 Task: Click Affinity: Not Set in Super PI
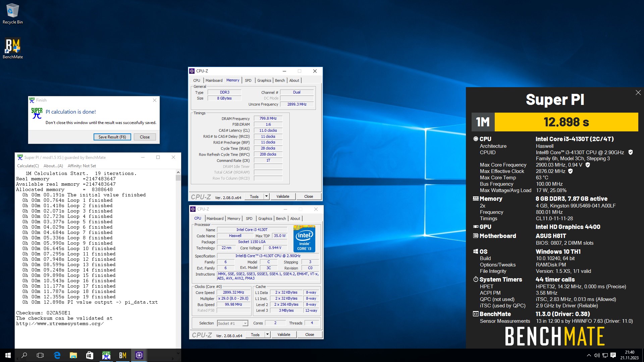82,166
